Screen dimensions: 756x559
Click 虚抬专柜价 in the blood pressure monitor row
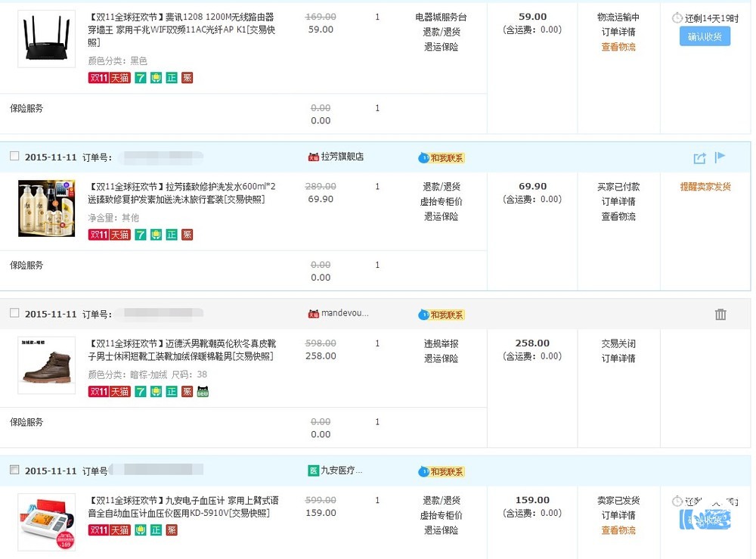(x=441, y=515)
